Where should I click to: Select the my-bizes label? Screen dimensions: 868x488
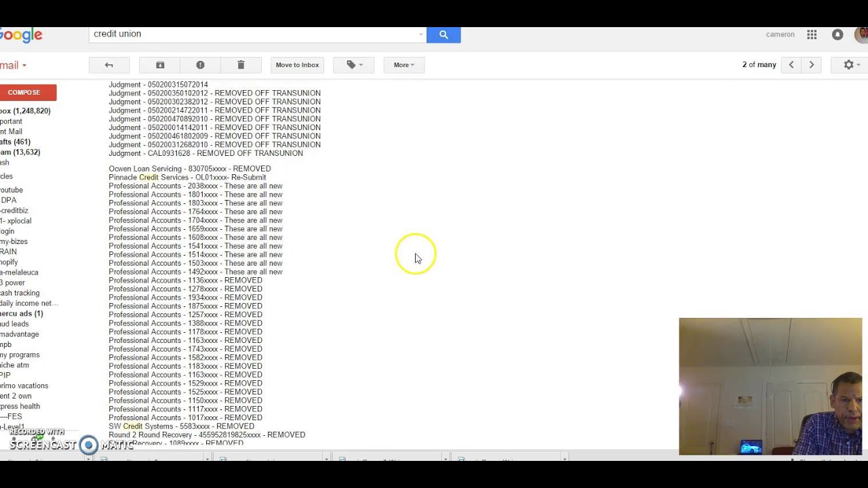14,241
